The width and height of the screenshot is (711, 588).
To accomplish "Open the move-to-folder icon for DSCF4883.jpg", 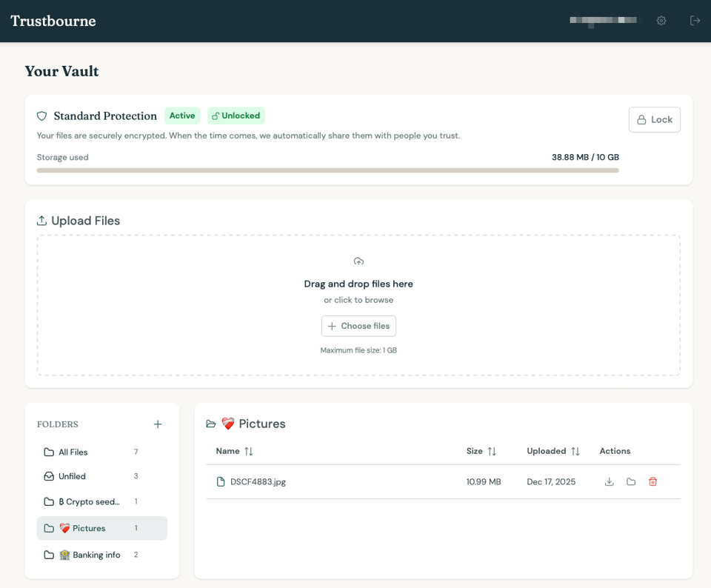I will pos(631,481).
